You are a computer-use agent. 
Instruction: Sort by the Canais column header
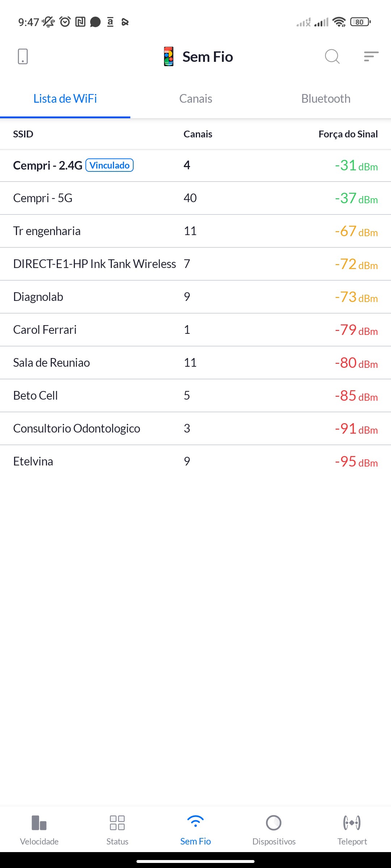click(x=198, y=134)
